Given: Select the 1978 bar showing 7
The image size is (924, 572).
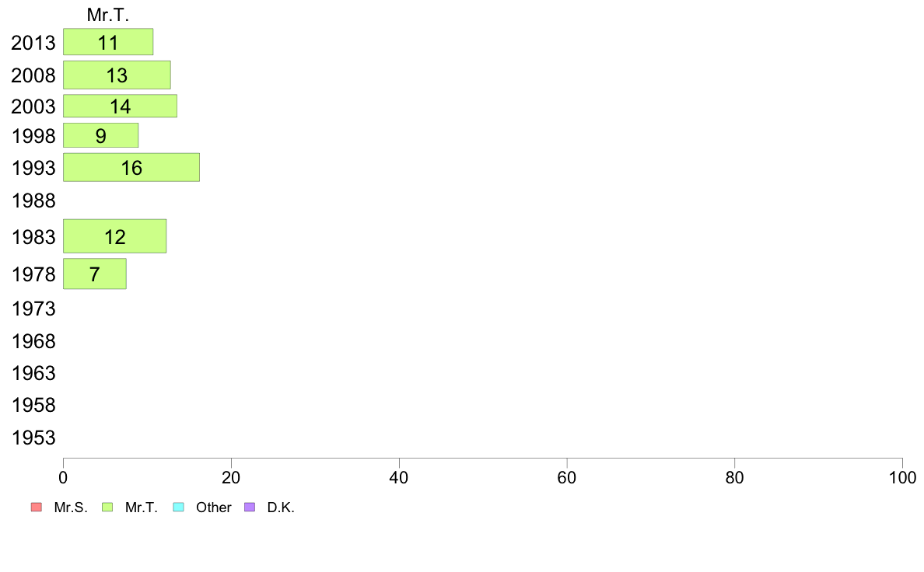Looking at the screenshot, I should tap(95, 274).
